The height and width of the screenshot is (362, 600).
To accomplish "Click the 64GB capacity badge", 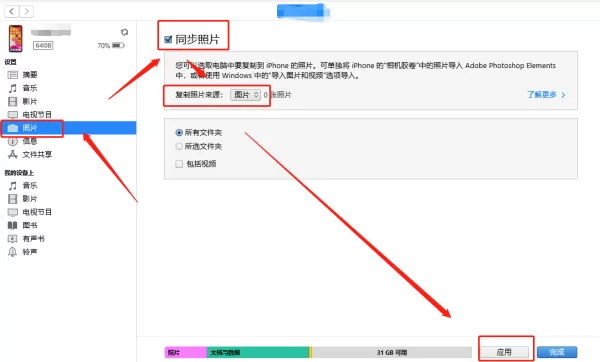I will pos(43,46).
